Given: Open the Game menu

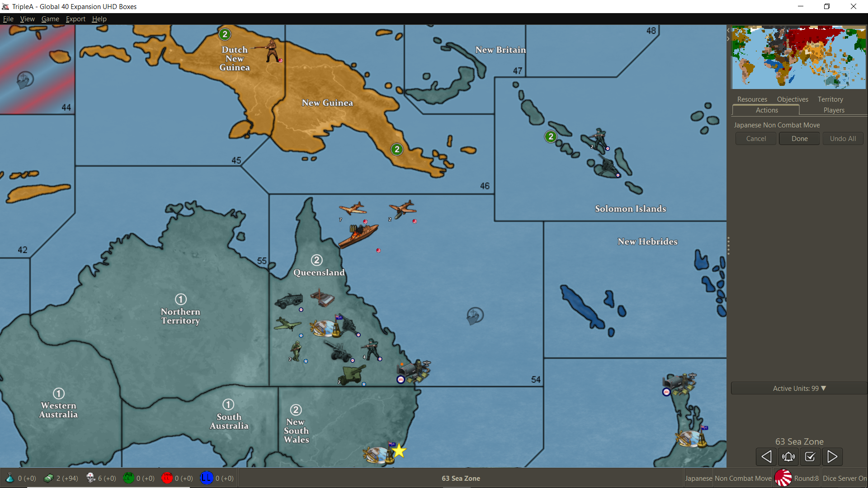Looking at the screenshot, I should [x=50, y=19].
